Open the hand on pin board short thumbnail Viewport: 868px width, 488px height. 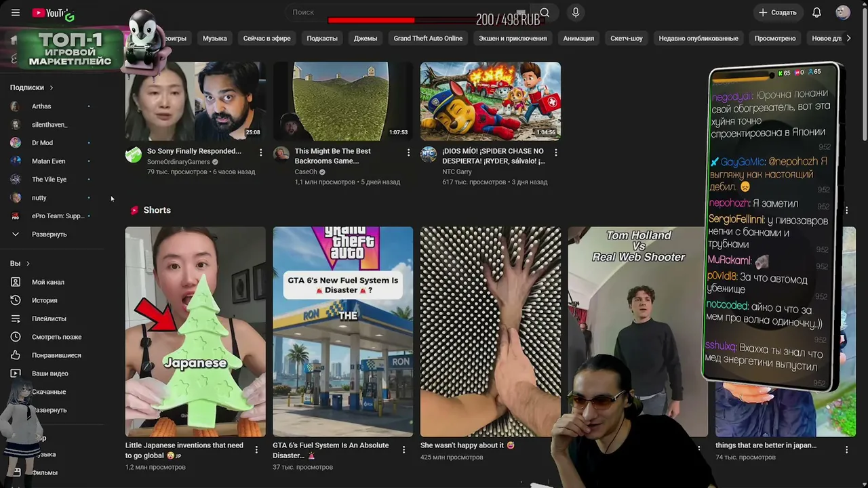(490, 331)
